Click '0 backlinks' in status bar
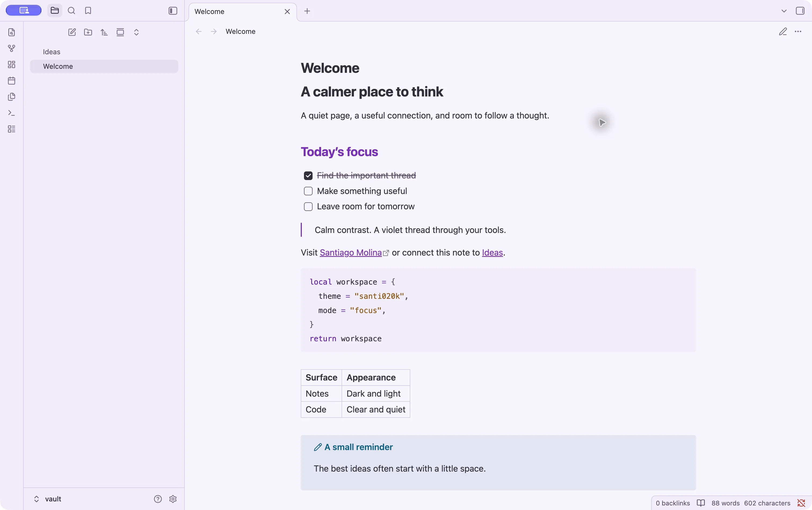812x510 pixels. click(673, 503)
